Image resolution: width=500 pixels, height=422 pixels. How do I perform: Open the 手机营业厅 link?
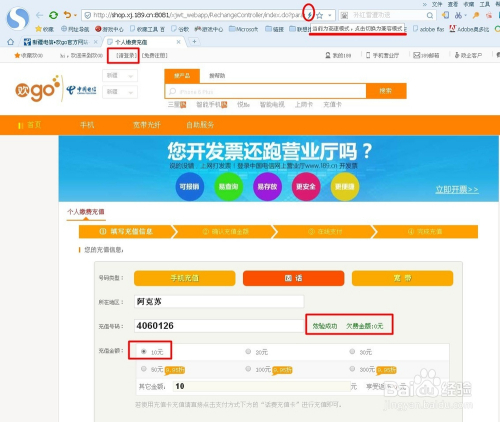click(x=382, y=55)
